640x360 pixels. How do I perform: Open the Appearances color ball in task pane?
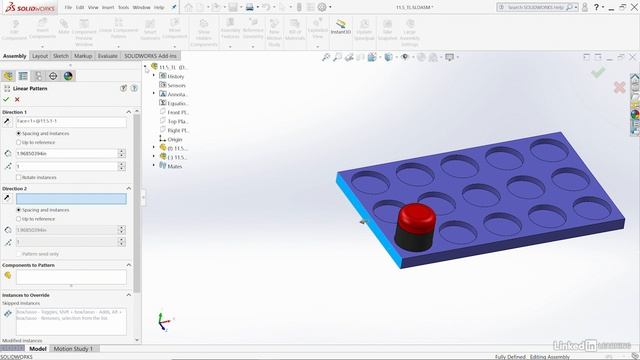(635, 115)
